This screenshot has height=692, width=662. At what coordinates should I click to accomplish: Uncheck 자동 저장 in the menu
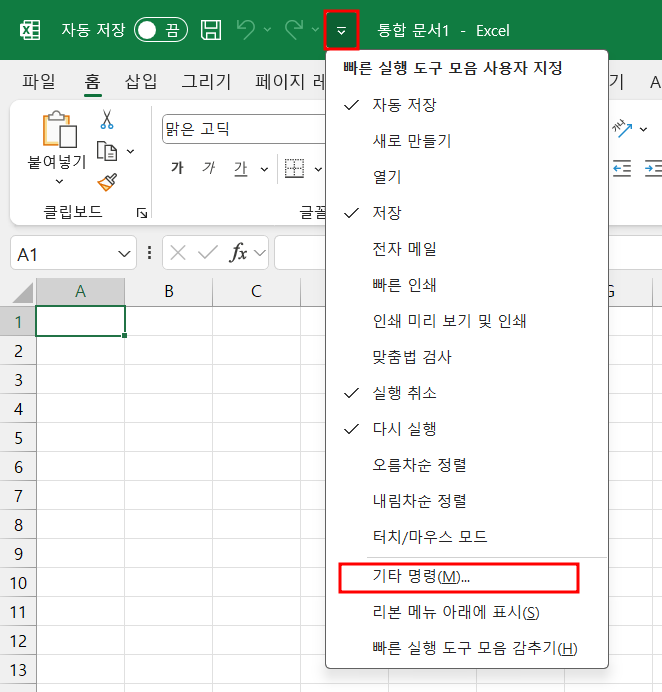(x=467, y=105)
